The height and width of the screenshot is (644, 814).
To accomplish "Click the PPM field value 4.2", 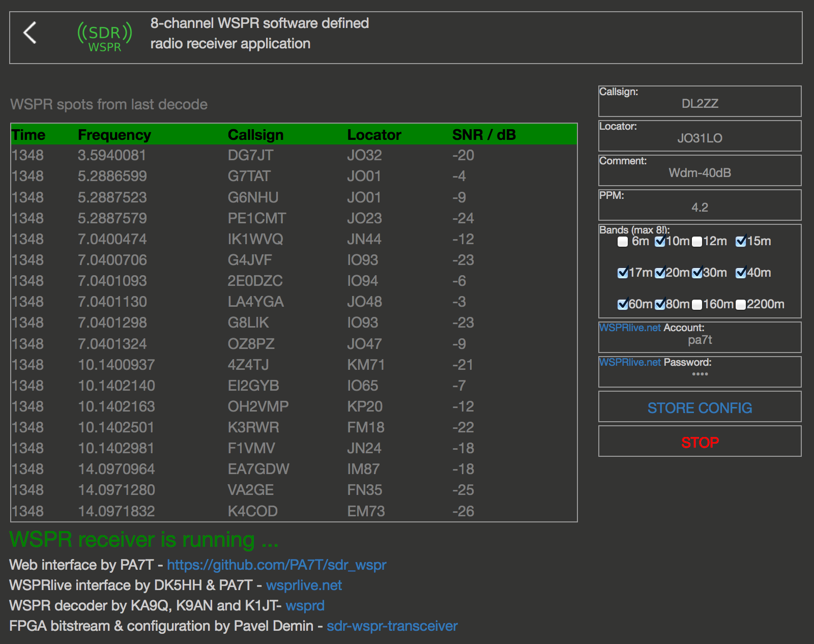I will 700,208.
